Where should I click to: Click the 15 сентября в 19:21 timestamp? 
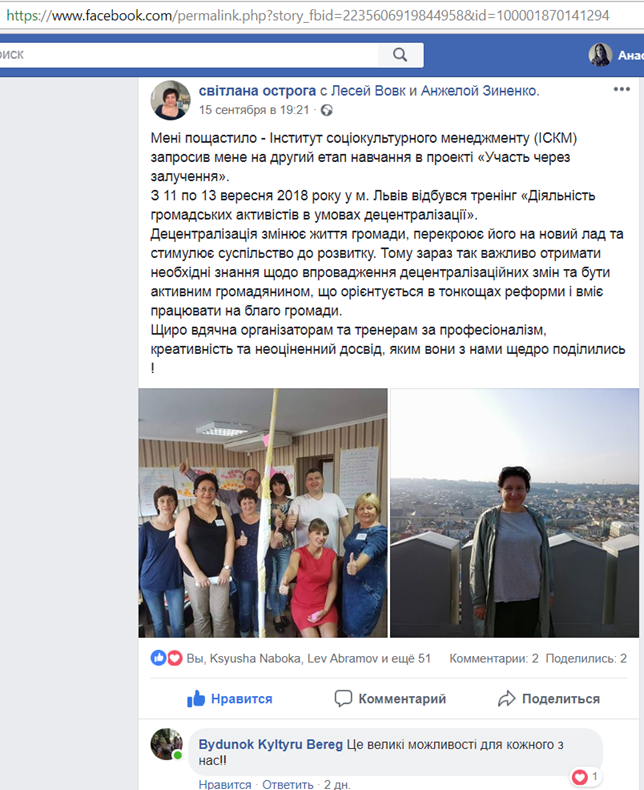coord(254,110)
